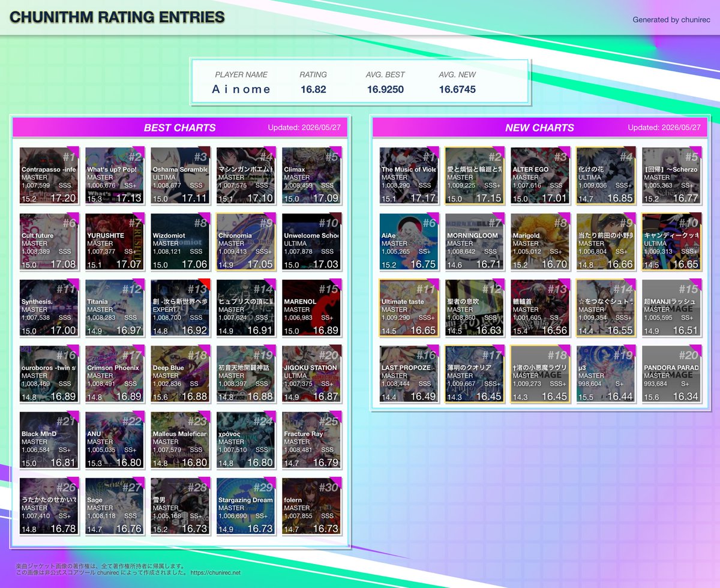Select The Music of Violence new chart card
The height and width of the screenshot is (588, 720).
(x=409, y=176)
